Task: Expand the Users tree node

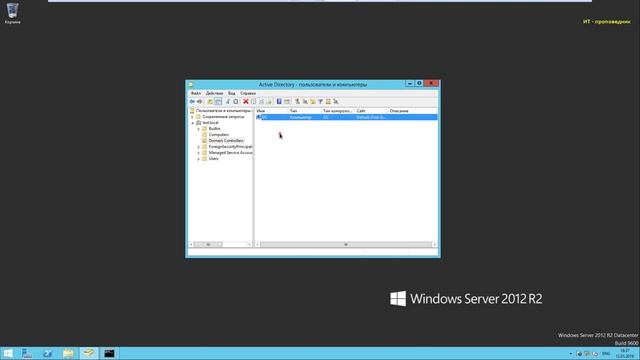Action: click(x=199, y=159)
